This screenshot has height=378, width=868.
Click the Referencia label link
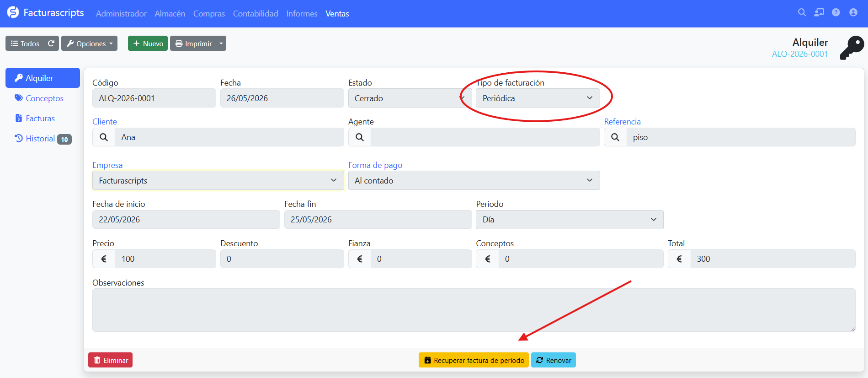(x=622, y=122)
